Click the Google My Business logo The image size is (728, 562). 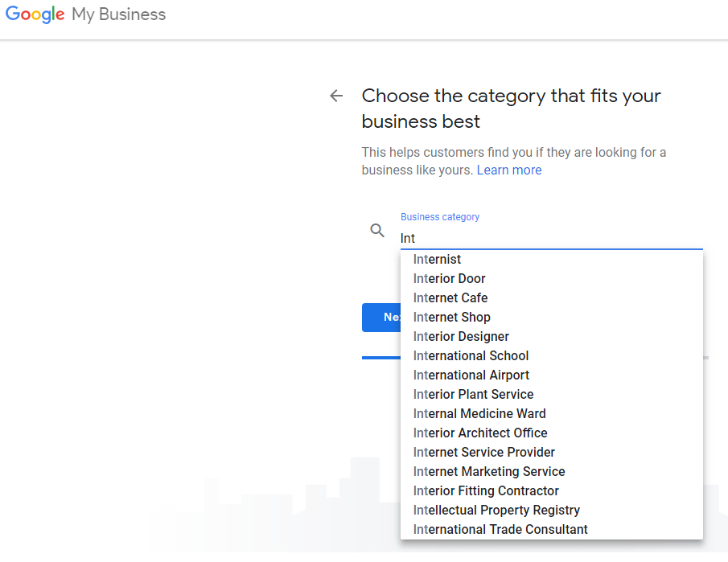pos(85,15)
